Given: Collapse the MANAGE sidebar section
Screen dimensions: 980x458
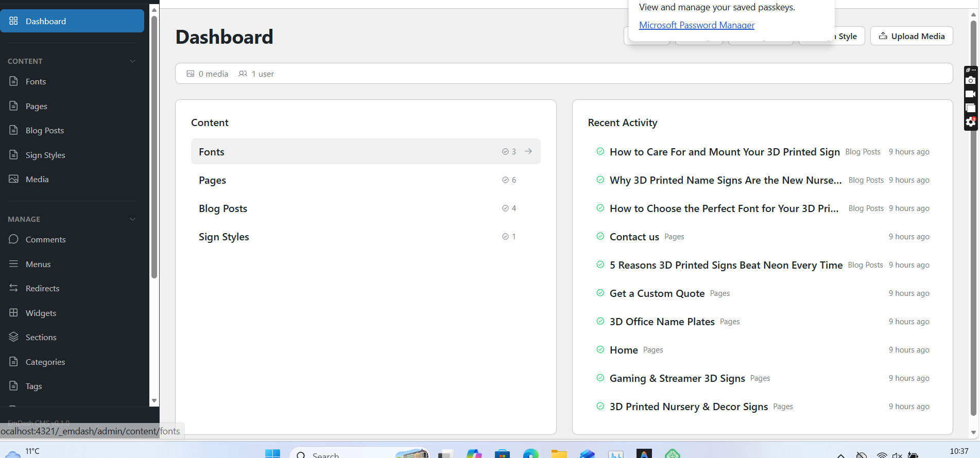Looking at the screenshot, I should pyautogui.click(x=132, y=219).
